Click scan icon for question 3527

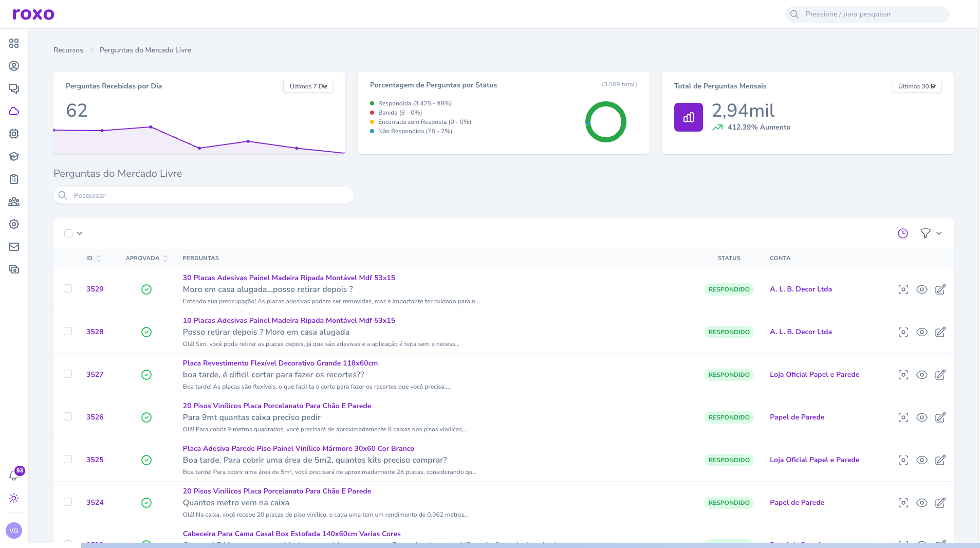(x=903, y=375)
